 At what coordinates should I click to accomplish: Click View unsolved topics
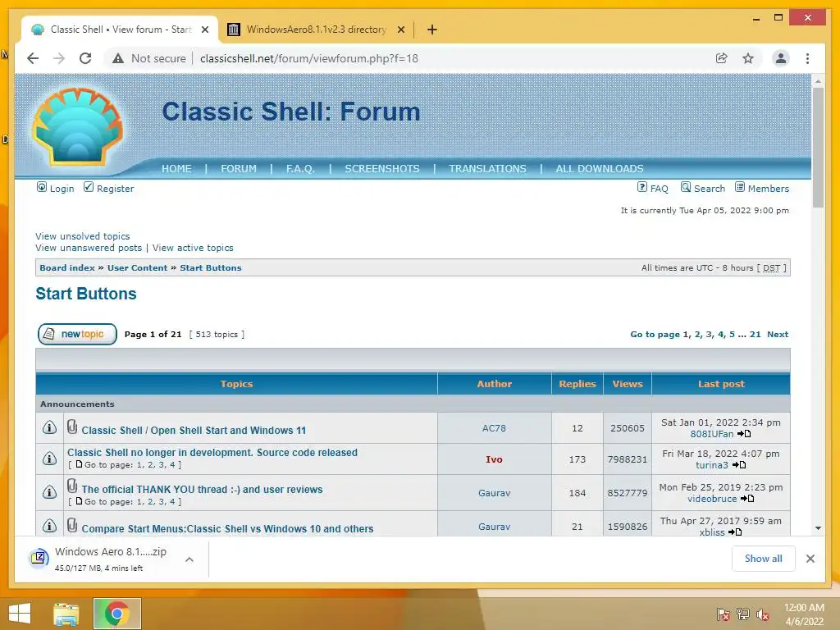pyautogui.click(x=83, y=236)
